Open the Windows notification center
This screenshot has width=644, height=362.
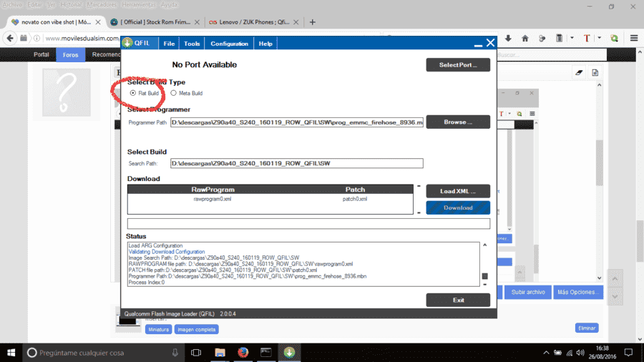(x=628, y=353)
